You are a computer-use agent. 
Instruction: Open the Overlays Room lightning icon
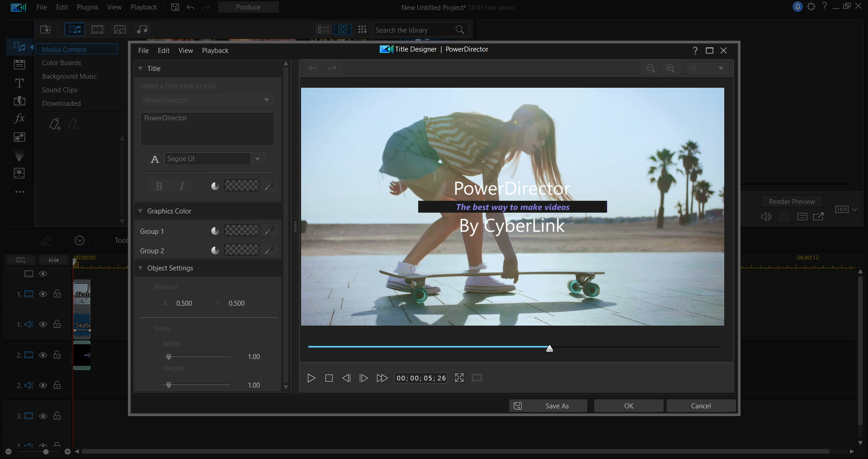coord(19,100)
